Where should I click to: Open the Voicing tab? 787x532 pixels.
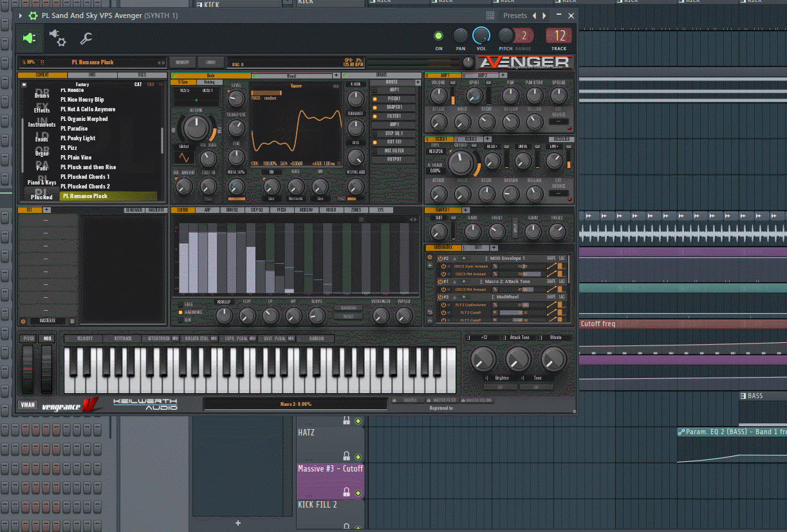[209, 82]
